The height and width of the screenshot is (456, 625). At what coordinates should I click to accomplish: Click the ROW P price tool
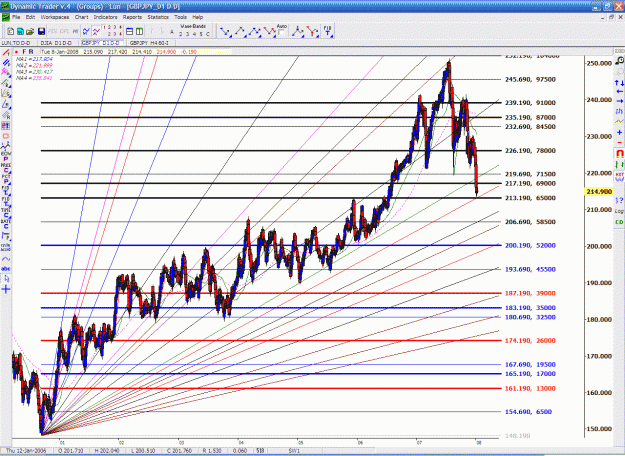pos(6,156)
